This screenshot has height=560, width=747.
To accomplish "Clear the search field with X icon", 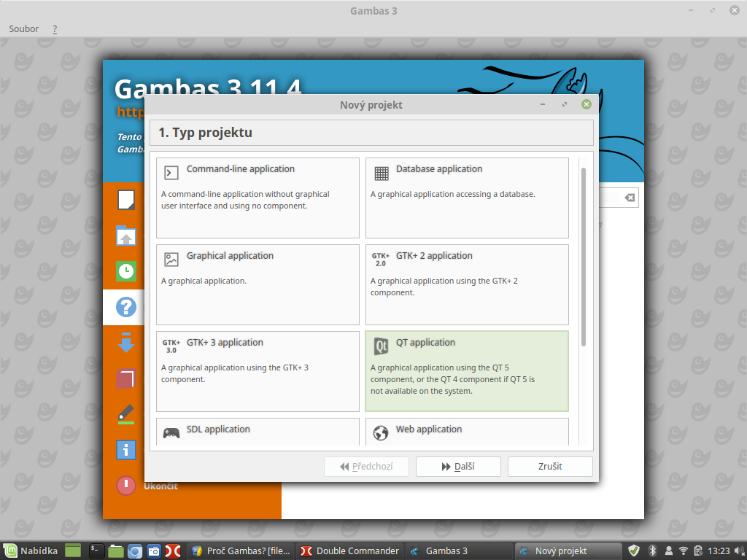I will click(x=630, y=198).
